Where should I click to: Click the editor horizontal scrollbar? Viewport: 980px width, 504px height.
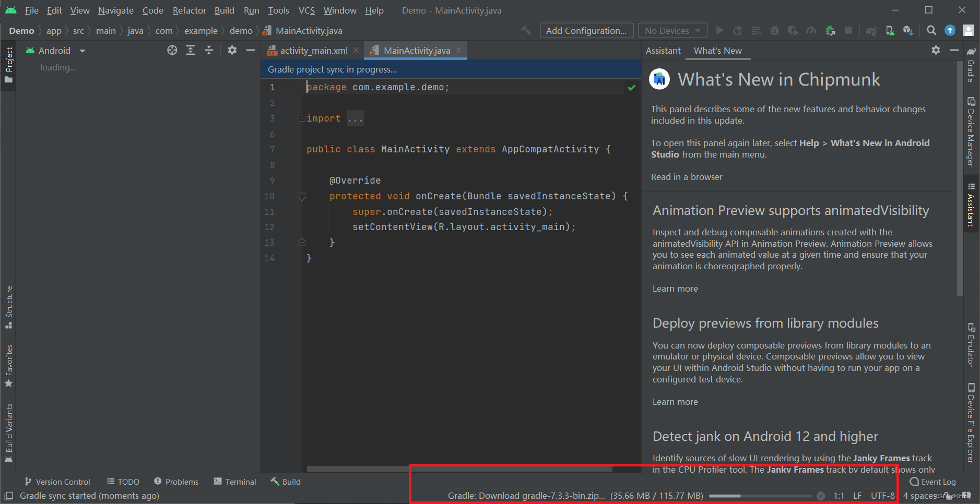click(459, 469)
